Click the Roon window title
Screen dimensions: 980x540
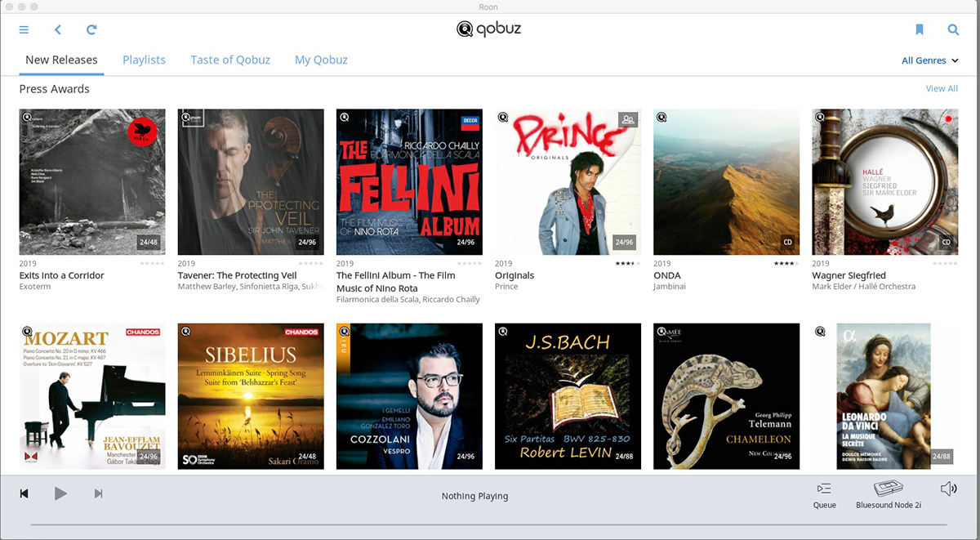point(488,7)
